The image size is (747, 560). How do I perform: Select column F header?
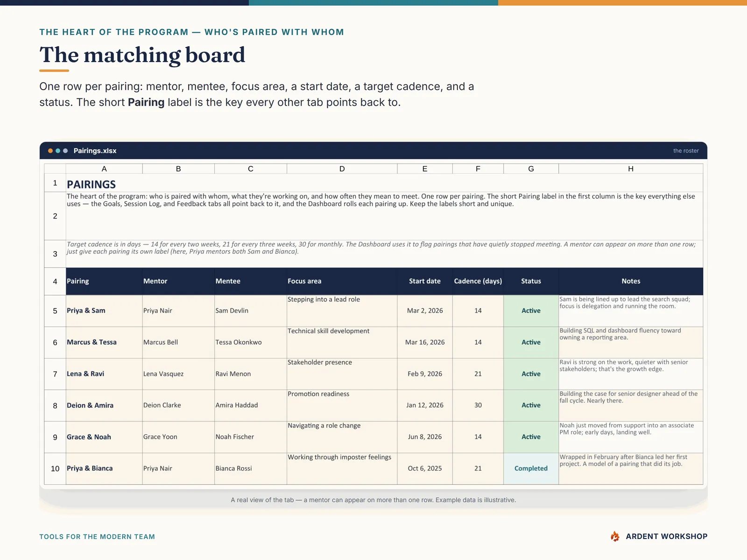point(478,169)
